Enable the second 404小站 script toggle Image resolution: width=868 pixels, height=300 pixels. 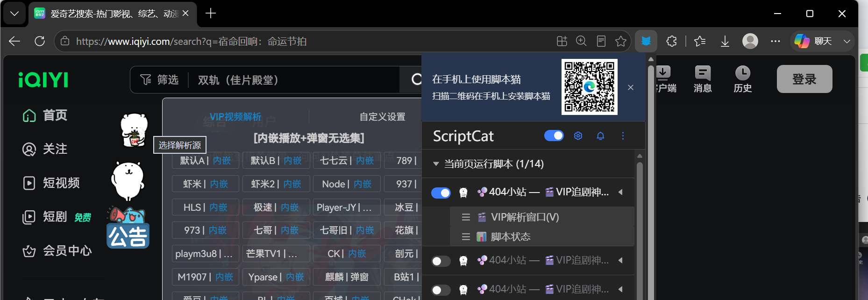coord(441,261)
